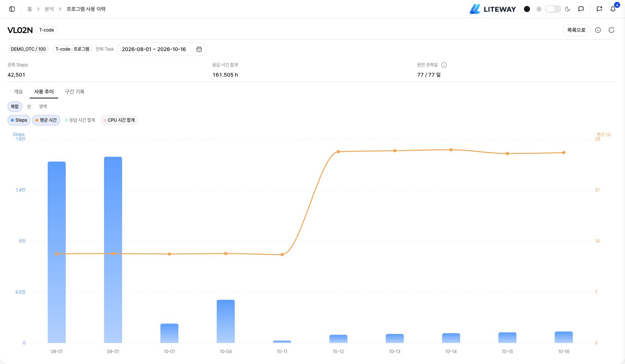Click the 09-01 Steps bar
The image size is (625, 364).
[113, 250]
